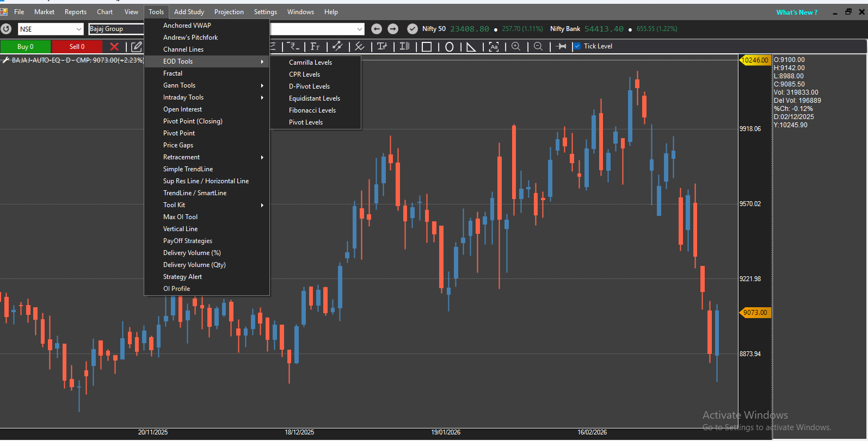Click the rectangle drawing tool
The width and height of the screenshot is (868, 441).
427,47
